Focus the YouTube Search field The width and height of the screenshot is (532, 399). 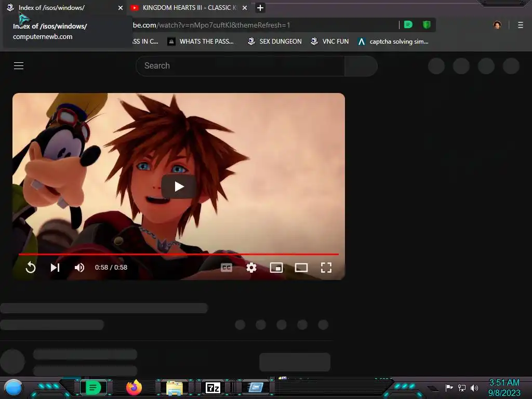(240, 66)
